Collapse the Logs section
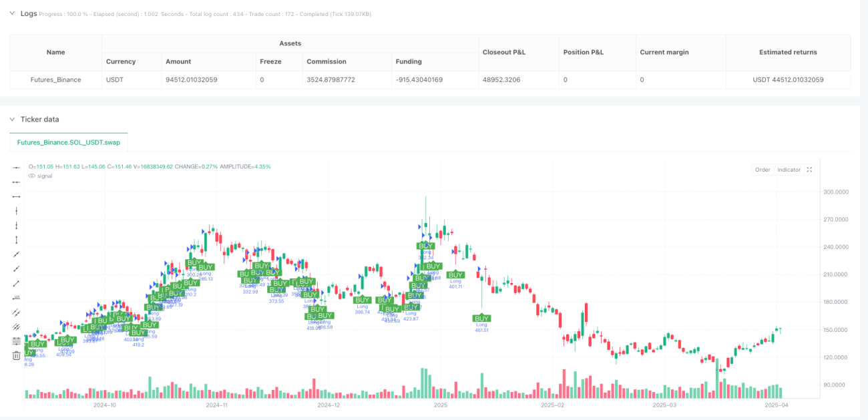This screenshot has width=868, height=420. point(12,13)
